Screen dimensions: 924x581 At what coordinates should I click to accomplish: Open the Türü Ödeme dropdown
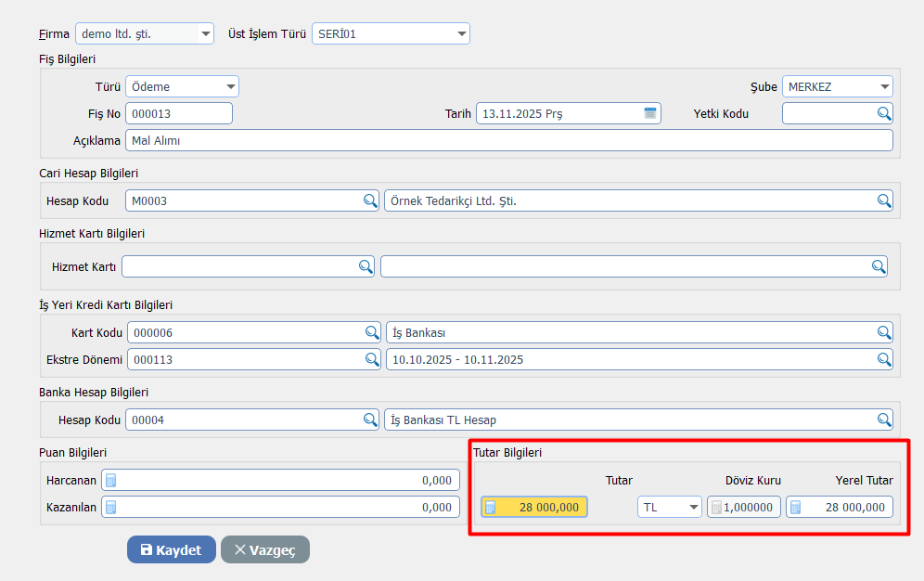coord(230,87)
